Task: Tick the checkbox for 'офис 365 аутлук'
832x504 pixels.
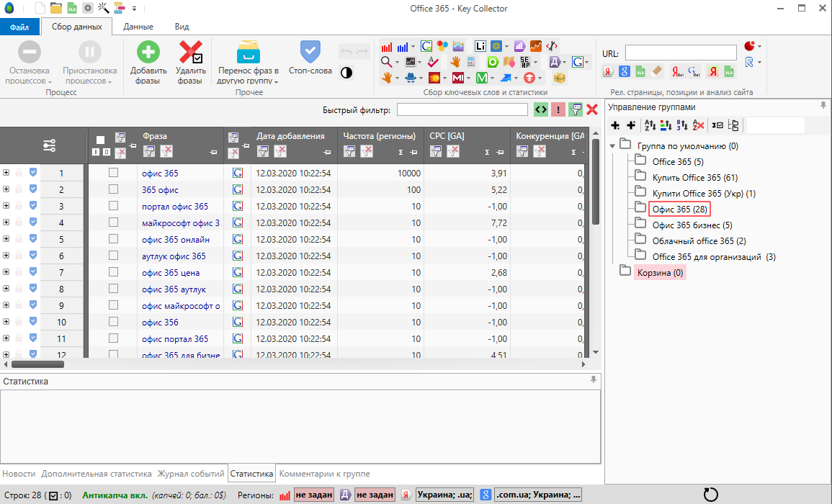Action: pos(113,289)
